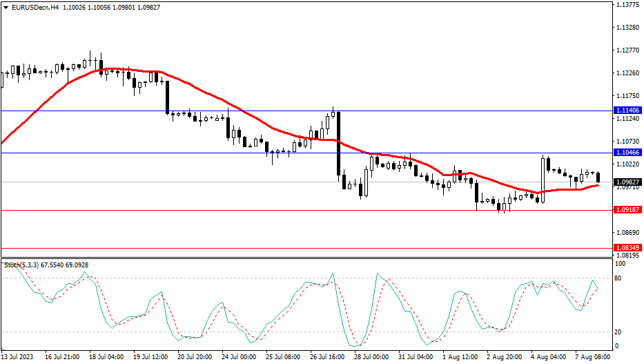The image size is (644, 364).
Task: Click the 1.11406 blue price label
Action: [x=627, y=111]
